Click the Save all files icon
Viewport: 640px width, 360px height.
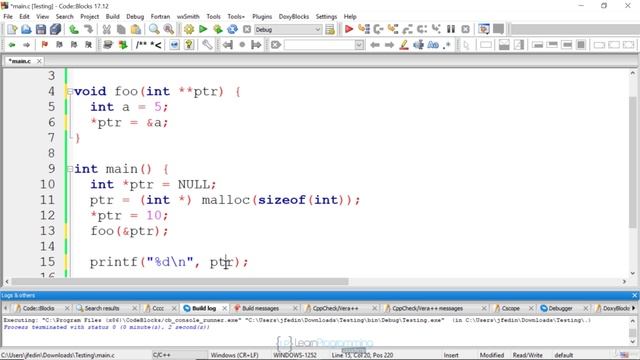[55, 29]
